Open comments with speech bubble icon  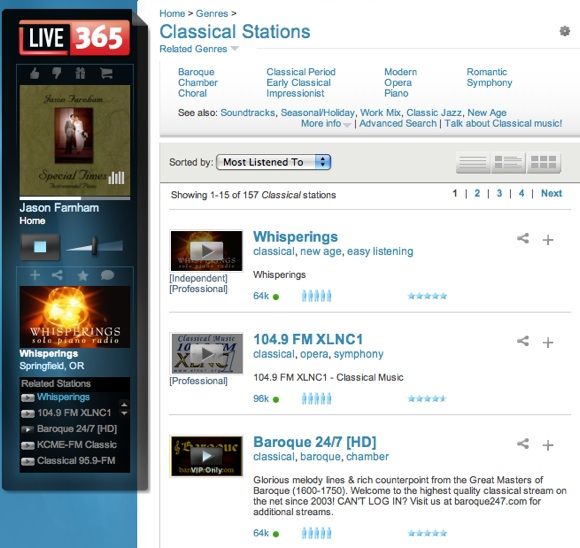click(x=107, y=275)
